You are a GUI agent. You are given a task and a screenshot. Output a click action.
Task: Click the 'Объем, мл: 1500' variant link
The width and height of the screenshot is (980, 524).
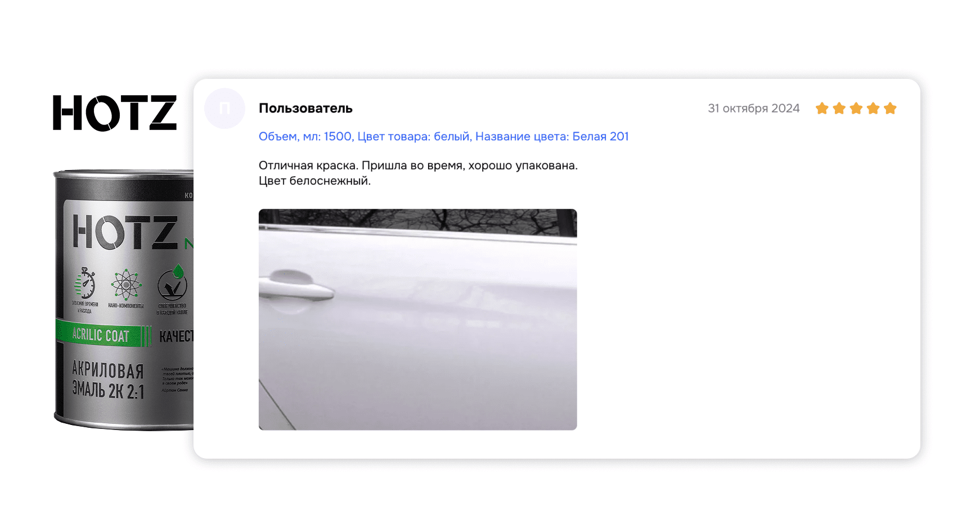click(x=305, y=137)
